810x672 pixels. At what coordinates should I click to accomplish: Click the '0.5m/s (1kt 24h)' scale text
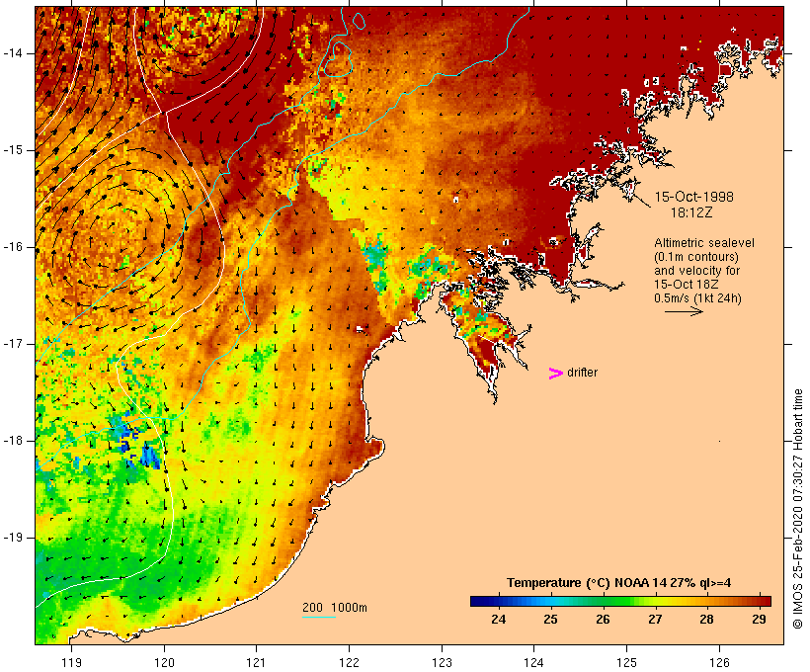697,298
